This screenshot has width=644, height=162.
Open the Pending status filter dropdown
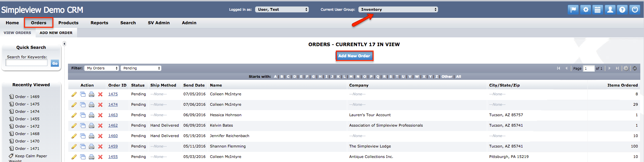141,68
